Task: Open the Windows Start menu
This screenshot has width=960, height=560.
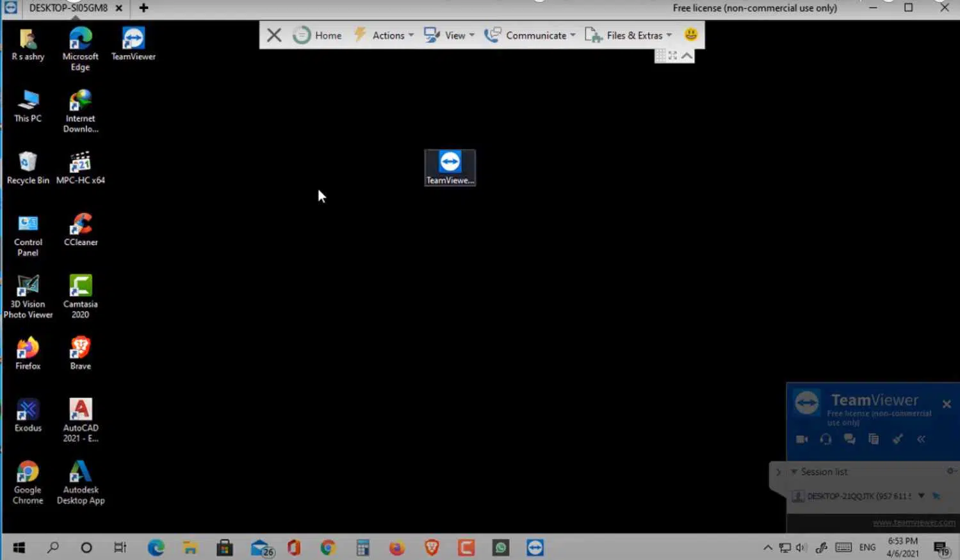Action: pos(19,547)
